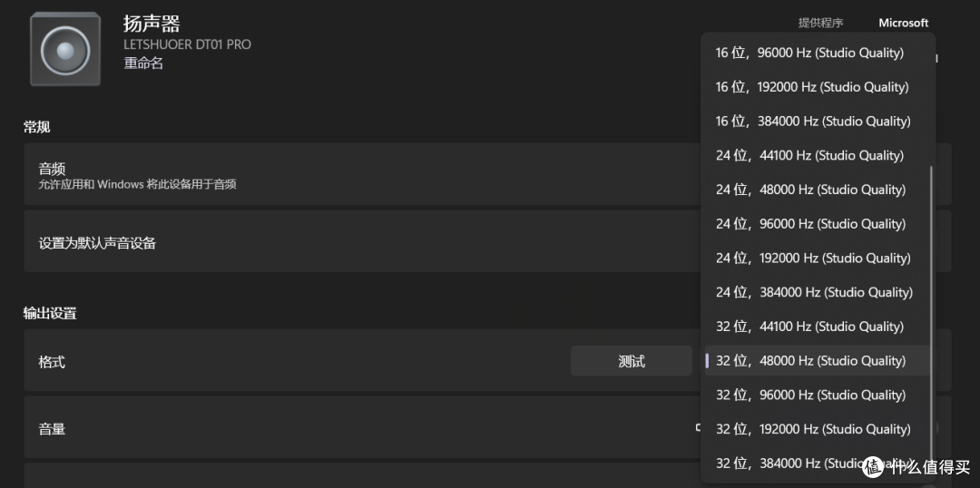Click the 测试 test button
980x488 pixels.
[x=632, y=361]
